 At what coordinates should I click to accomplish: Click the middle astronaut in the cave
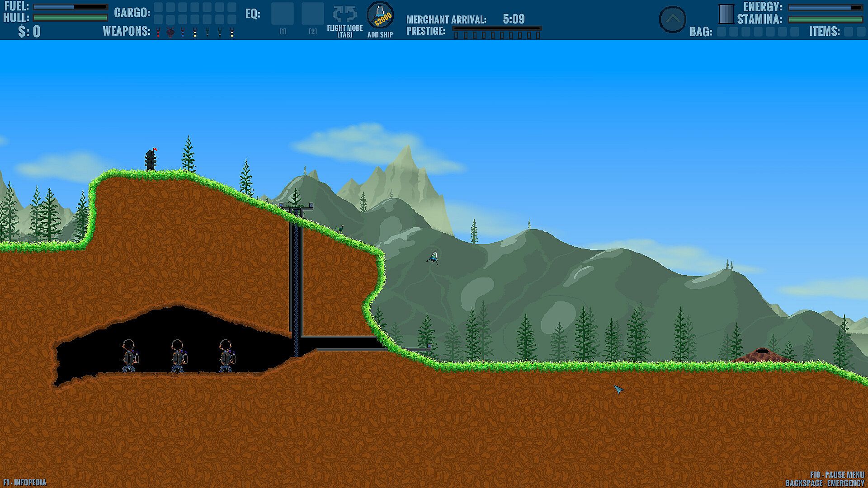tap(178, 356)
